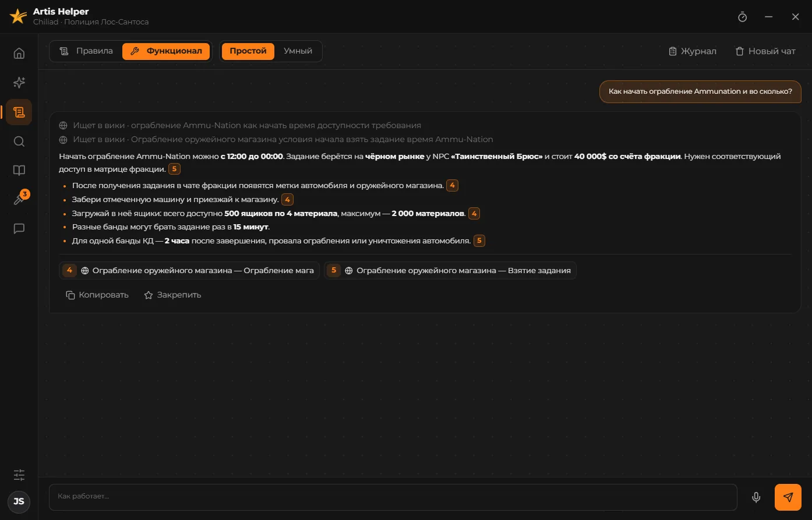Click Копировать under the answer
This screenshot has height=520, width=812.
[x=97, y=295]
